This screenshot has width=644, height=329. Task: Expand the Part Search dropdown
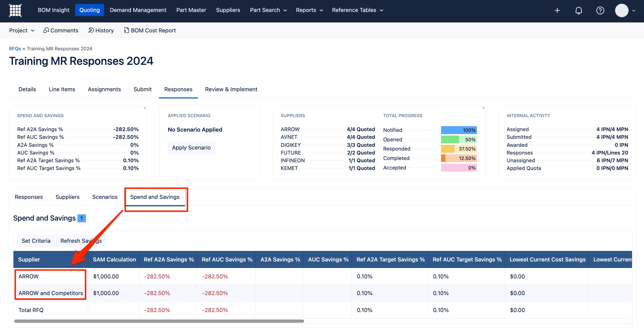pyautogui.click(x=268, y=10)
